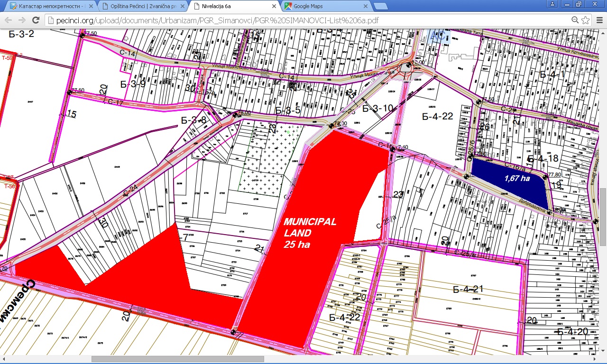Click the vertical scrollbar thumb

tap(603, 217)
